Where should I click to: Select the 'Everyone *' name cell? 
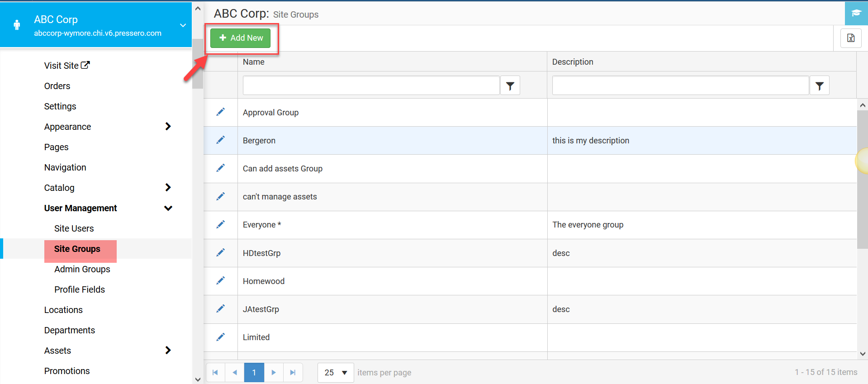click(x=392, y=225)
